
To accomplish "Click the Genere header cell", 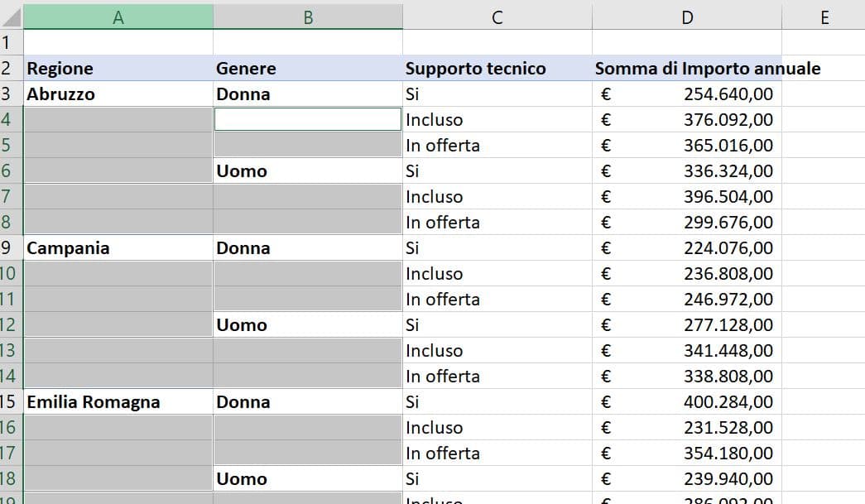I will (x=308, y=68).
